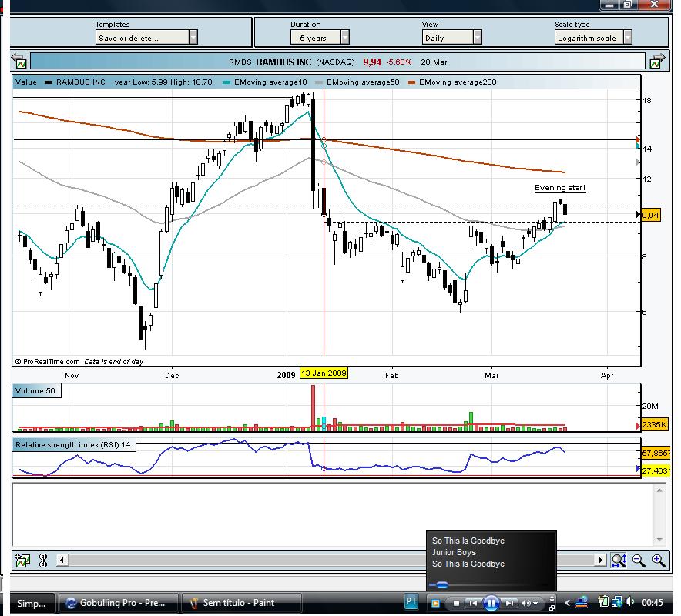Click the horizontal scrollbar right arrow
This screenshot has width=681, height=616.
point(600,561)
